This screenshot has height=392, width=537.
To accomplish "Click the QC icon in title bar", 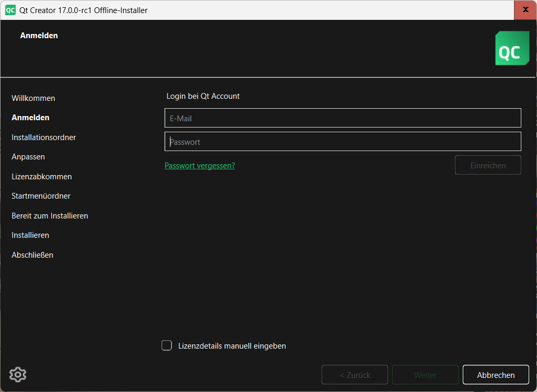I will click(10, 10).
